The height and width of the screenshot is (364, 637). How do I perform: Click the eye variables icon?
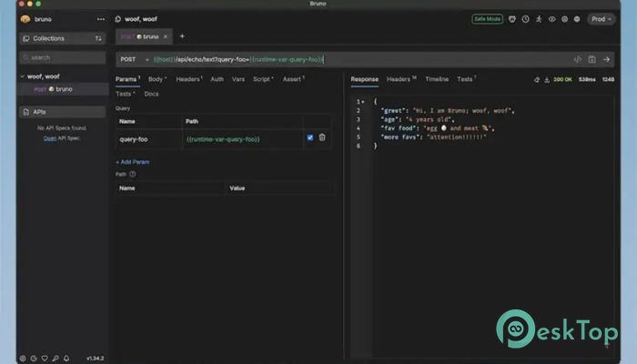tap(551, 19)
